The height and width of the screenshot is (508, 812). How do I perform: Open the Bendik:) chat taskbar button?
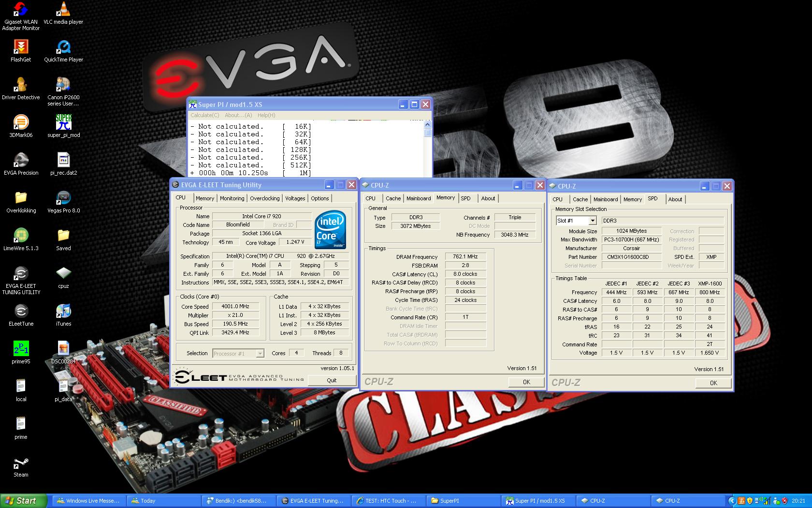[238, 501]
